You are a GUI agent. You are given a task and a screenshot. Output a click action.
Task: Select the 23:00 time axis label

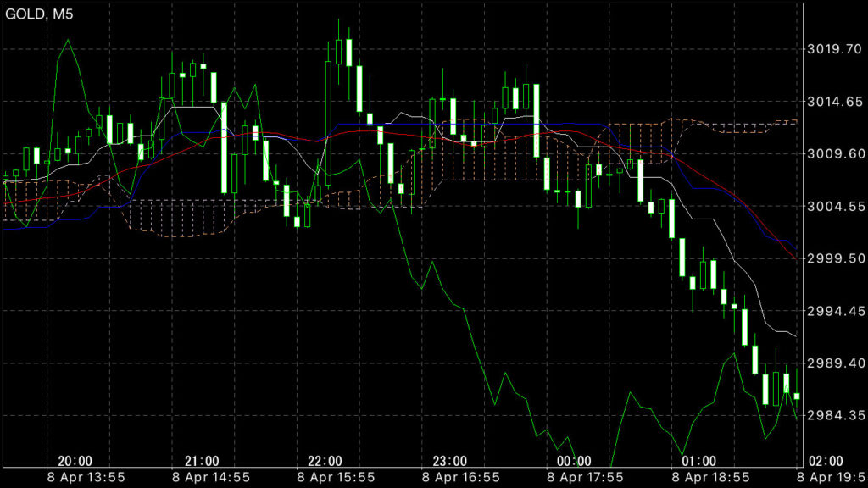(449, 461)
